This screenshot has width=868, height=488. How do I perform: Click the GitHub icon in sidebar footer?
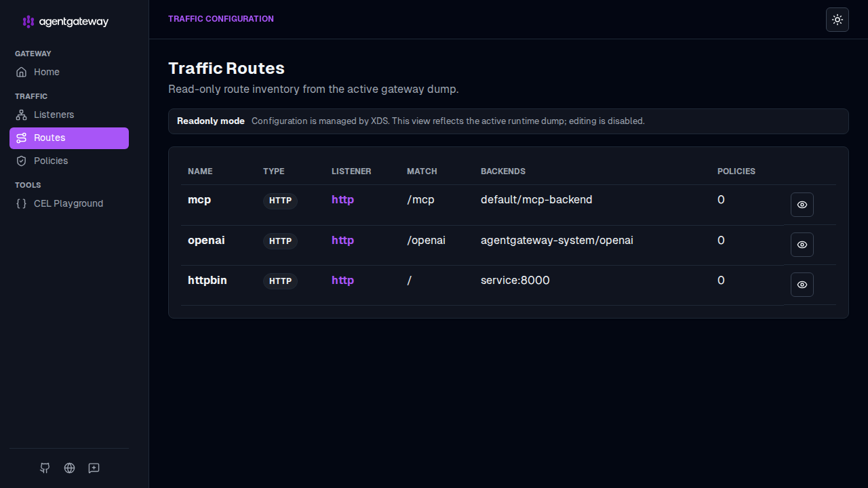click(45, 468)
